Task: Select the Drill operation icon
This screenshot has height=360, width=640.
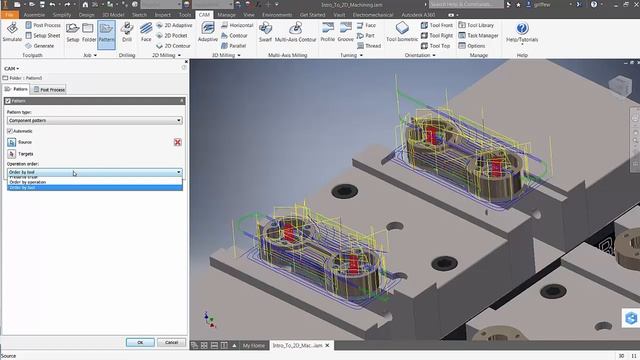Action: 127,32
